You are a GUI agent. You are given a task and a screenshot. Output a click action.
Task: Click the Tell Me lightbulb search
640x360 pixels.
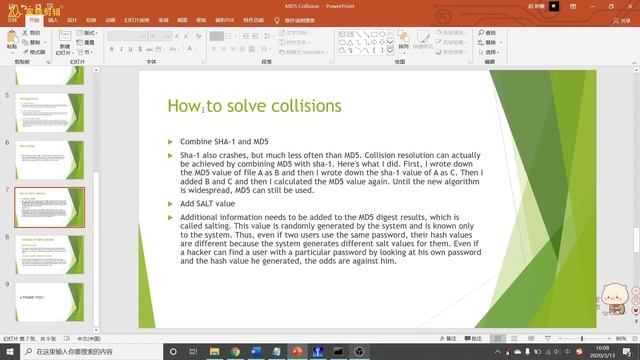(x=277, y=20)
